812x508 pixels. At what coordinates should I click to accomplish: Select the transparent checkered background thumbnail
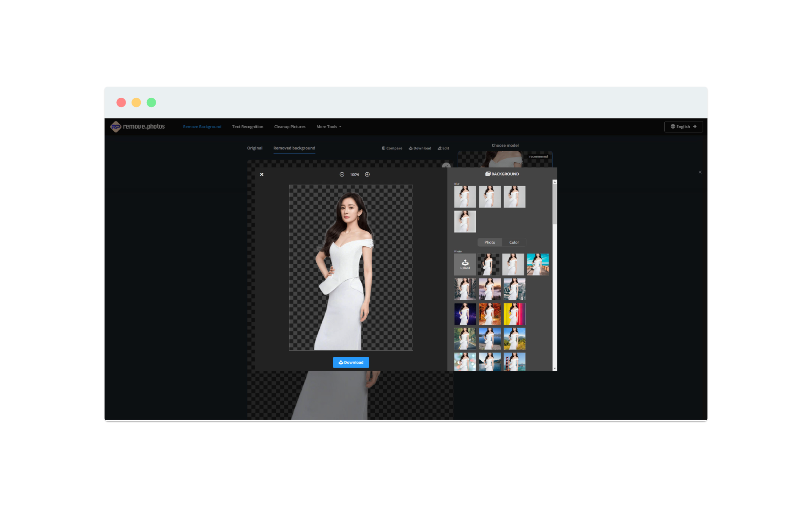pos(488,264)
